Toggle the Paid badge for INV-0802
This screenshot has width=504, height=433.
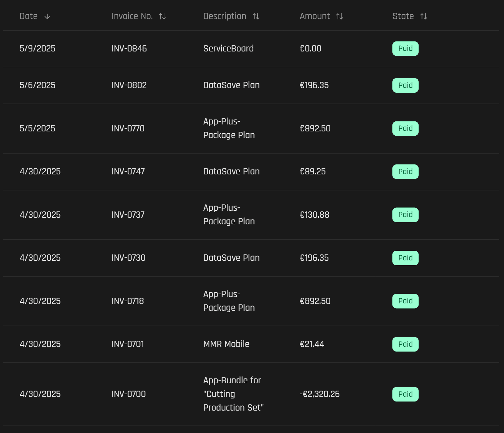pyautogui.click(x=405, y=85)
